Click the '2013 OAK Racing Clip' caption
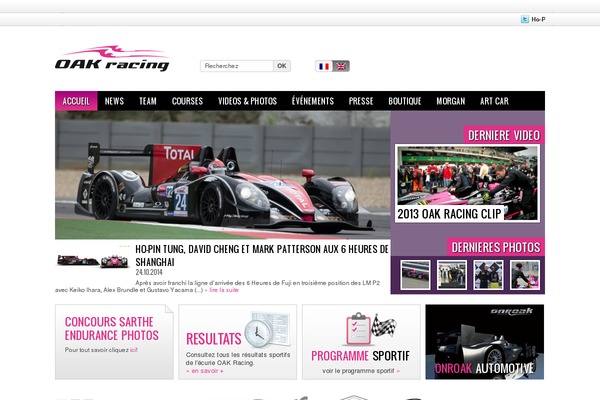The width and height of the screenshot is (600, 400). [x=449, y=214]
